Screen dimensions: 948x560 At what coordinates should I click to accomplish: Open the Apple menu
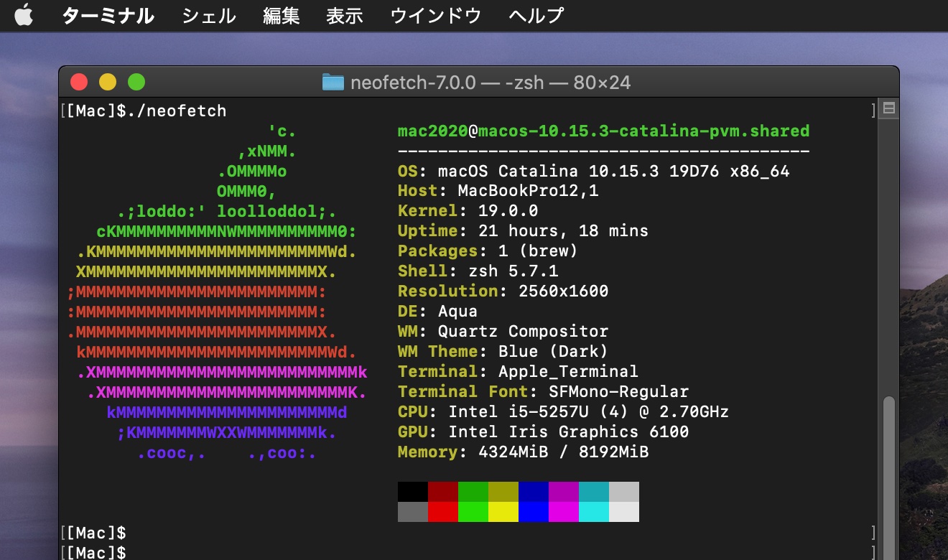point(24,15)
